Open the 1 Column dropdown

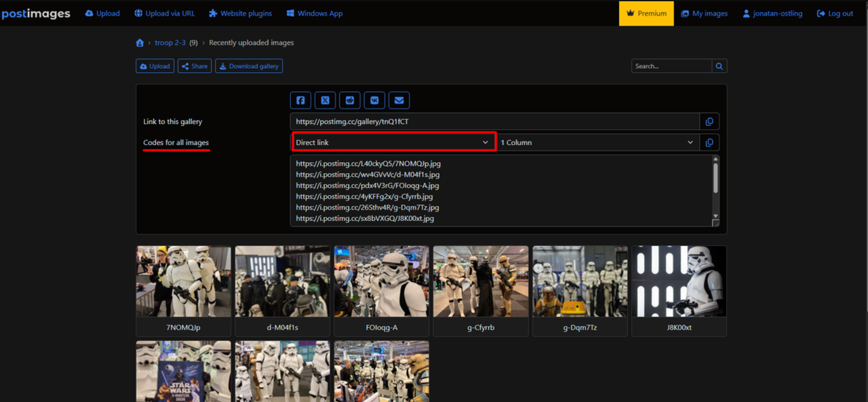(597, 142)
